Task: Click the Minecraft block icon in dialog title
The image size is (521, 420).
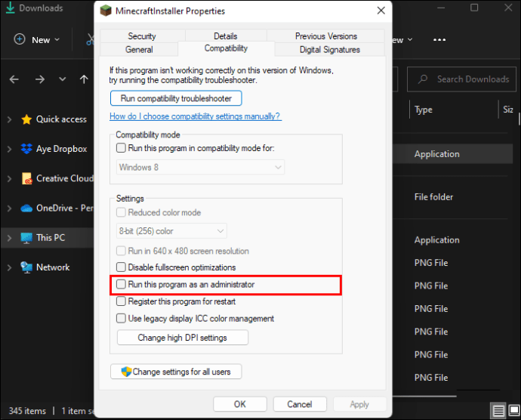Action: pyautogui.click(x=106, y=11)
